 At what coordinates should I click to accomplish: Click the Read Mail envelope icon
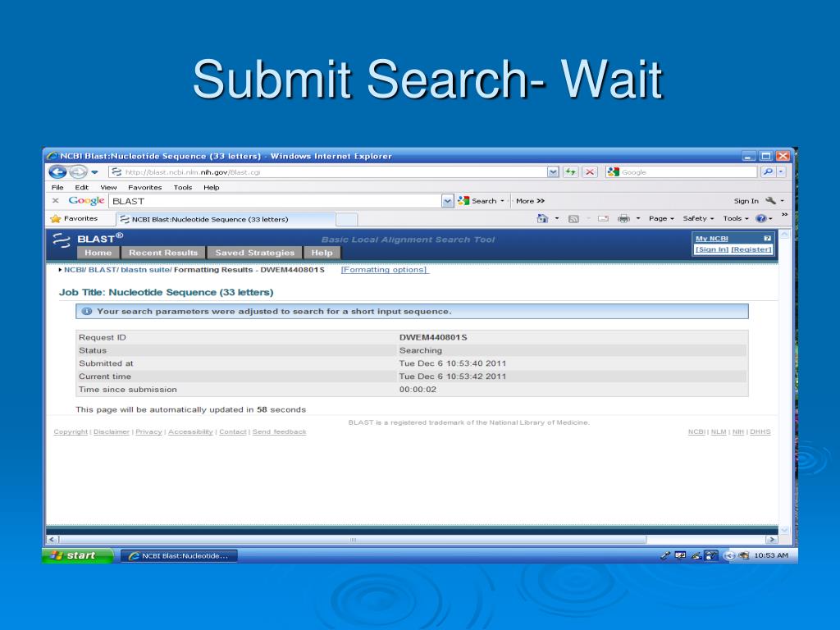click(603, 218)
